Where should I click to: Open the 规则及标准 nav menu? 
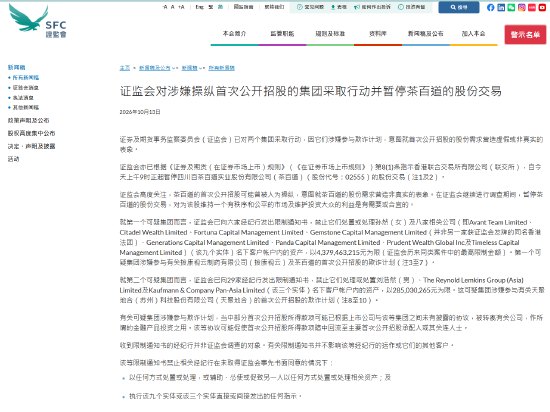[x=330, y=34]
